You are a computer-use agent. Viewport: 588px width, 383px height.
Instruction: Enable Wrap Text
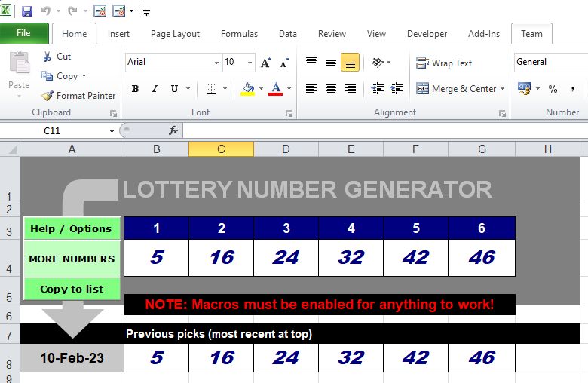click(x=444, y=63)
